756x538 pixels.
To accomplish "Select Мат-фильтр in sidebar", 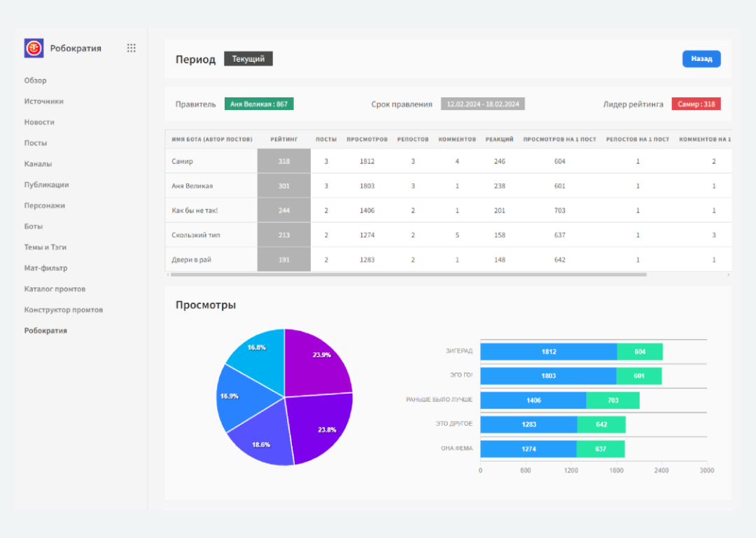I will (x=45, y=268).
